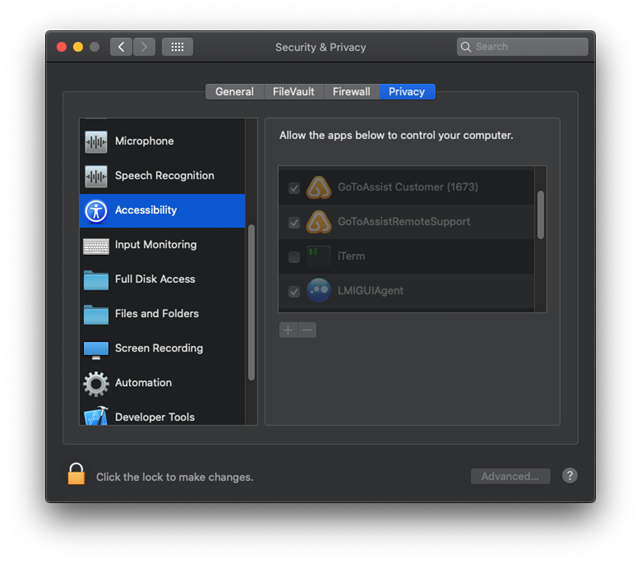Click the Accessibility figure icon

[x=96, y=211]
